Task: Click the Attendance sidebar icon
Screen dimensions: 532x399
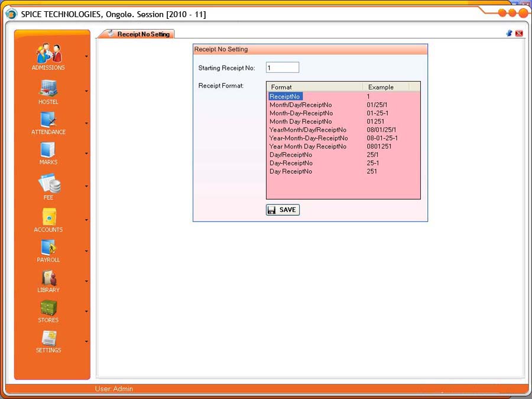Action: tap(48, 119)
